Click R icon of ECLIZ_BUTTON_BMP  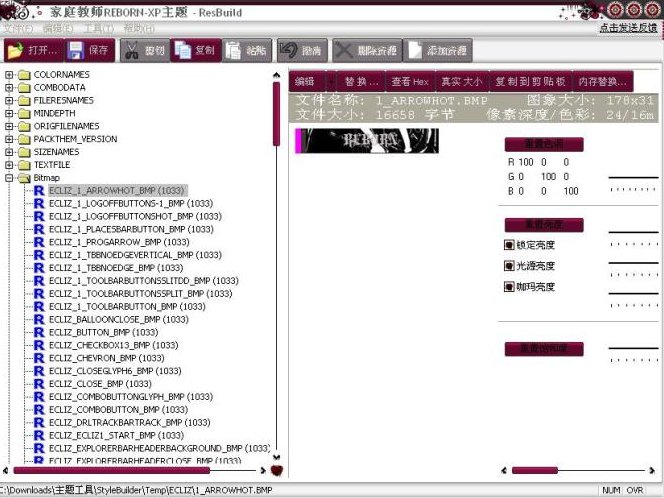pos(39,332)
